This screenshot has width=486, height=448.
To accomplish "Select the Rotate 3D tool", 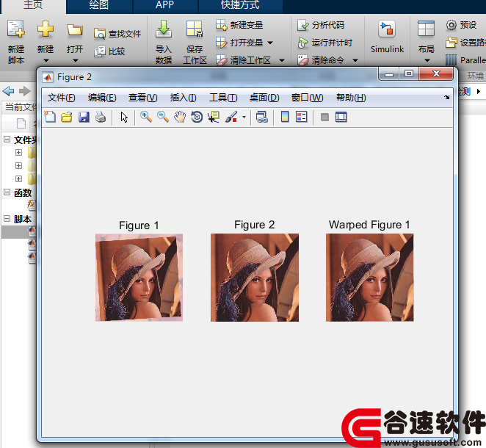I will click(x=197, y=117).
